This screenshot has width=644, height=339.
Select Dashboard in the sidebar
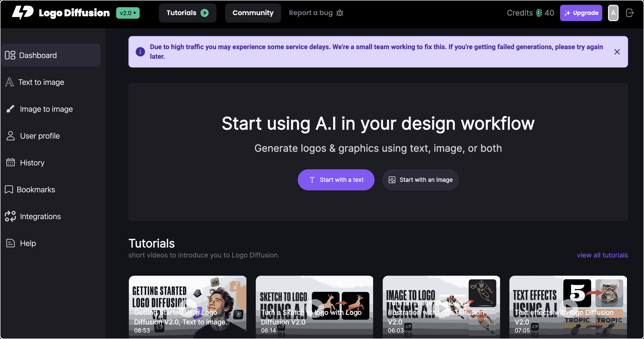coord(51,55)
